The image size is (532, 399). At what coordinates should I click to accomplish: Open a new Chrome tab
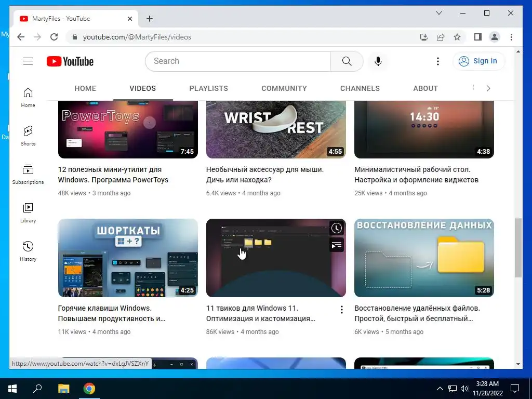coord(150,19)
